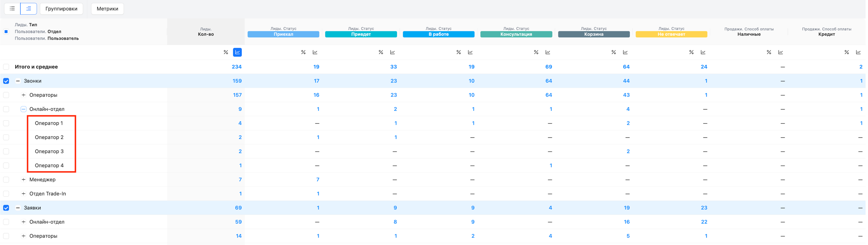Show chart for Приехал status column
The image size is (868, 245).
[315, 52]
